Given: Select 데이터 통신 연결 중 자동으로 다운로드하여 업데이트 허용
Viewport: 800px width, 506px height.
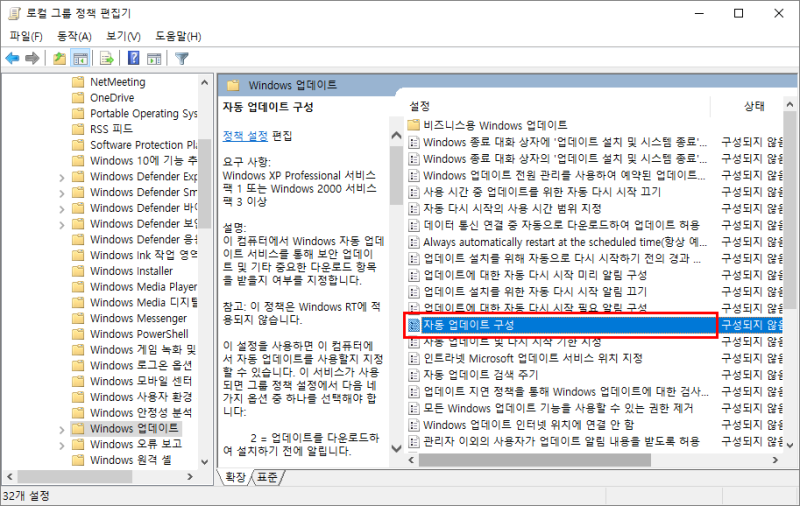Looking at the screenshot, I should point(561,225).
